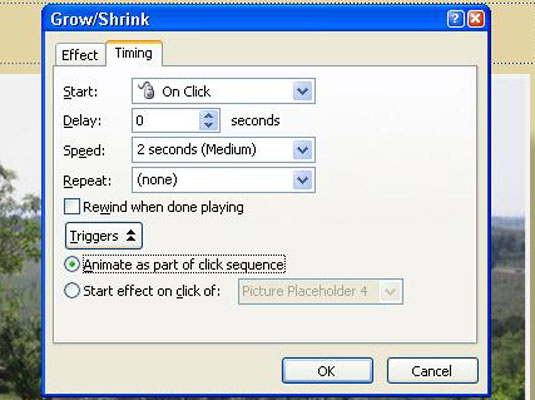This screenshot has height=400, width=535.
Task: Click the mouse icon in Start field
Action: [147, 91]
